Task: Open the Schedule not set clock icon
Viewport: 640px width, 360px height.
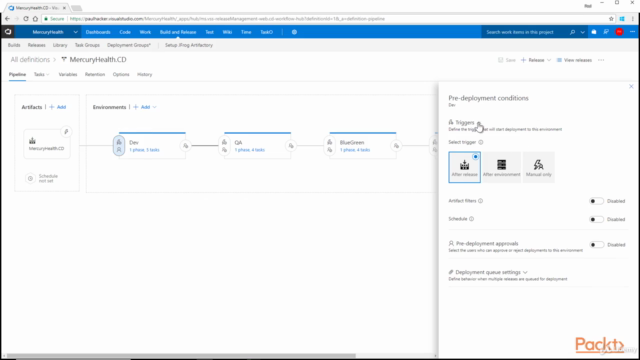Action: pos(30,178)
